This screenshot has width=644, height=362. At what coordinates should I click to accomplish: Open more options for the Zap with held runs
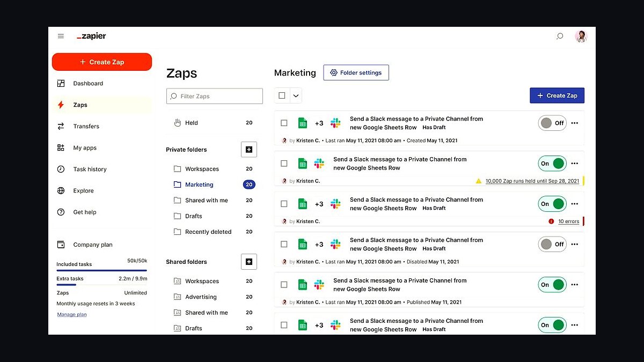point(575,163)
